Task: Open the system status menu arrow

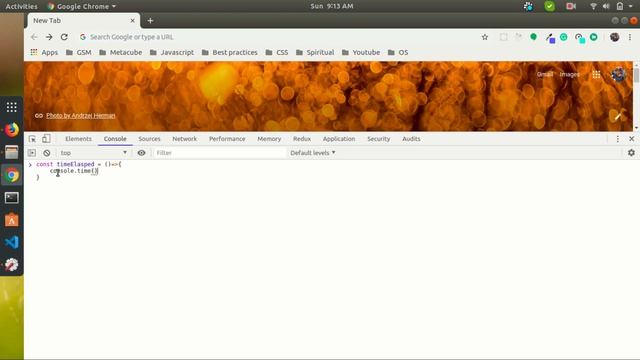Action: pyautogui.click(x=631, y=6)
